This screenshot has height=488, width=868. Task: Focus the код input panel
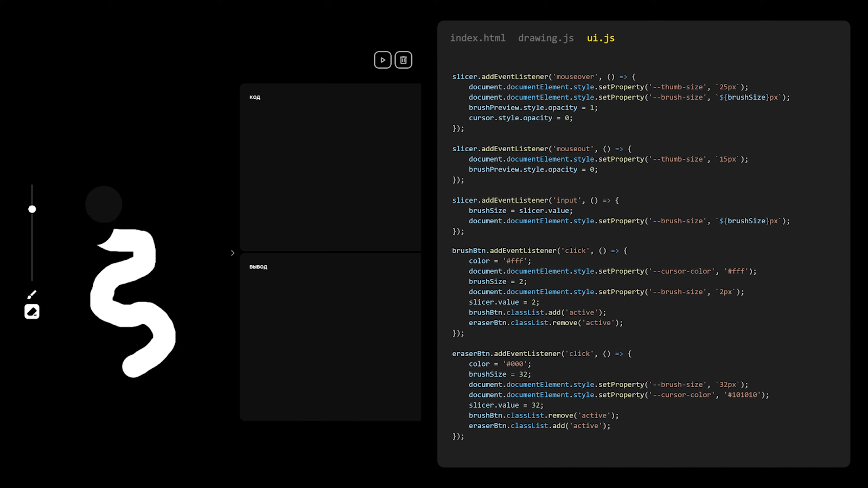[330, 167]
